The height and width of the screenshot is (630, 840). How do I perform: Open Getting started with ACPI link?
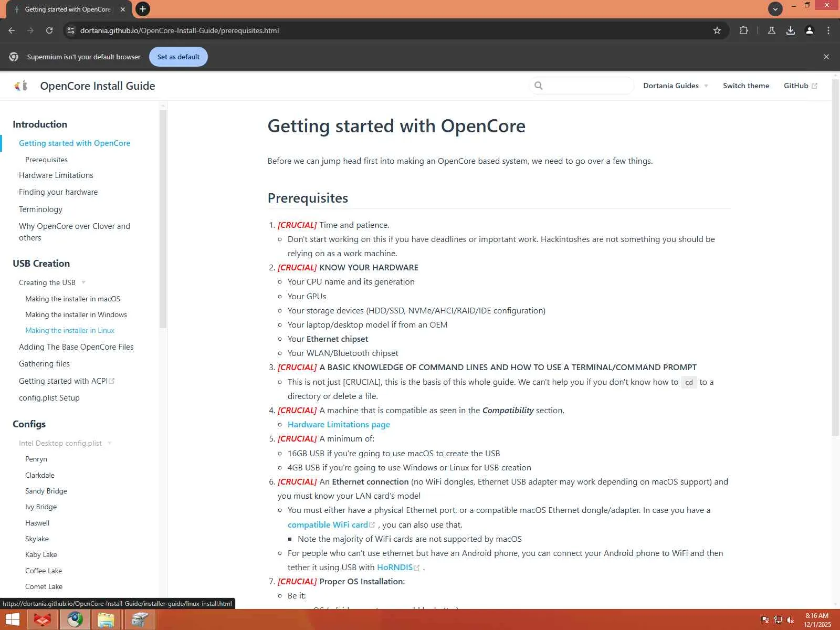tap(67, 381)
